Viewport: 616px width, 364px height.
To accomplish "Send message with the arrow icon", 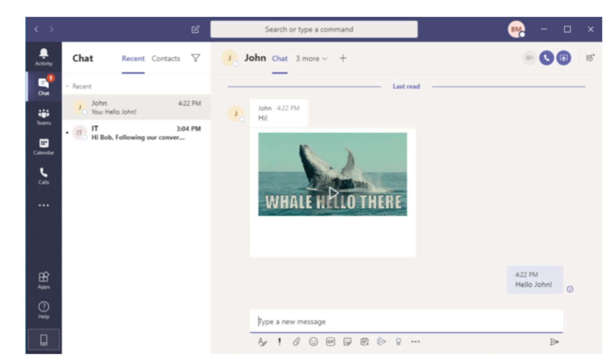I will pyautogui.click(x=554, y=342).
